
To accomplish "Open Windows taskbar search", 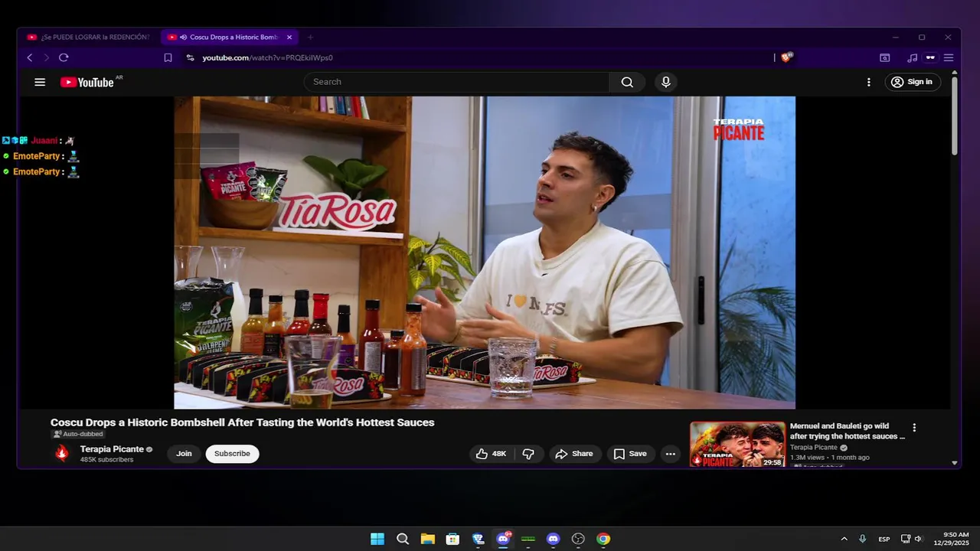I will (x=403, y=539).
